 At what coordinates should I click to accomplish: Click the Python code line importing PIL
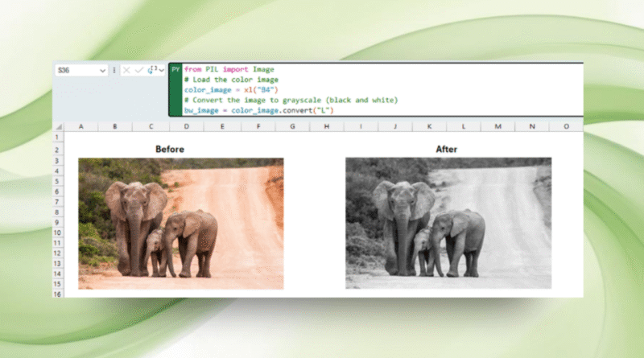(x=217, y=70)
